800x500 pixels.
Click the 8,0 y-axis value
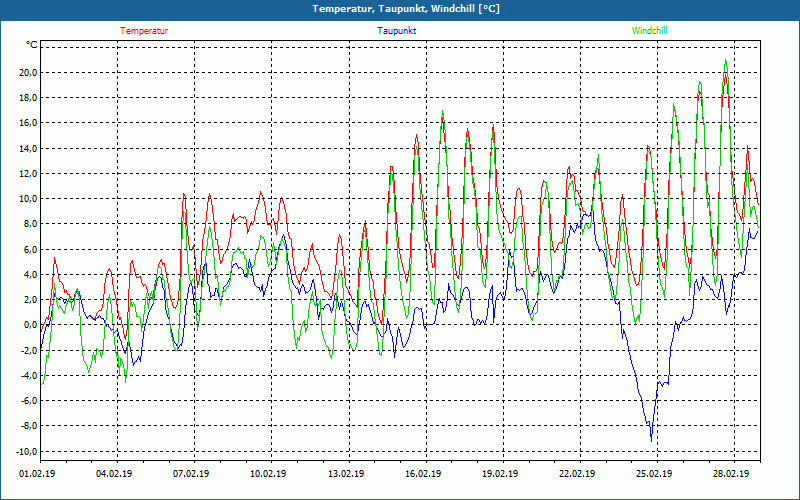point(30,223)
